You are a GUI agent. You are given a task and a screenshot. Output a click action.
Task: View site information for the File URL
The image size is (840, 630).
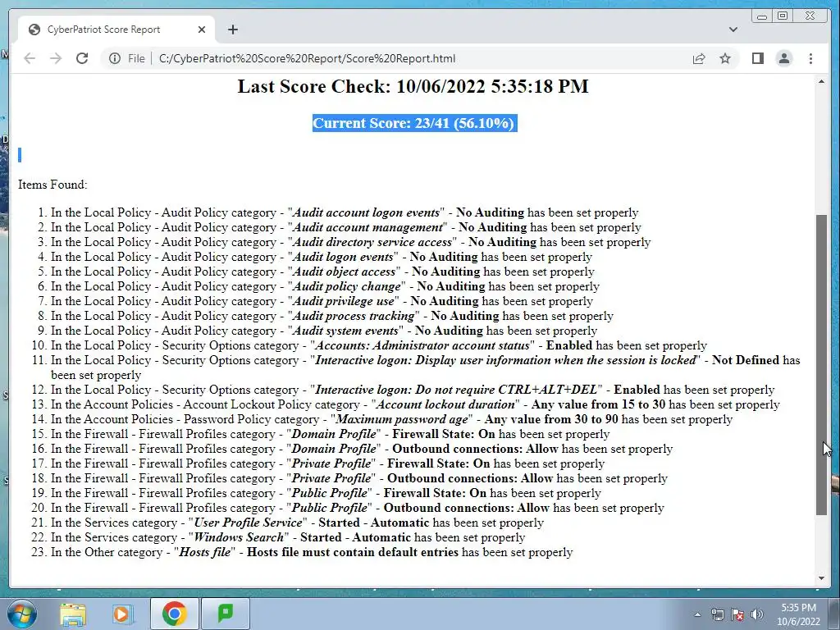[115, 58]
